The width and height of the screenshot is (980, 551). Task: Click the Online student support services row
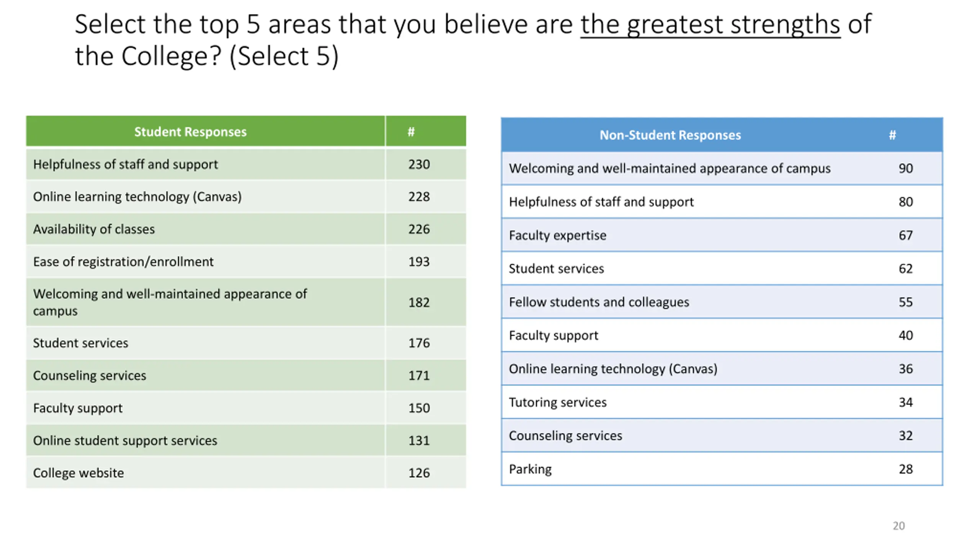point(246,440)
